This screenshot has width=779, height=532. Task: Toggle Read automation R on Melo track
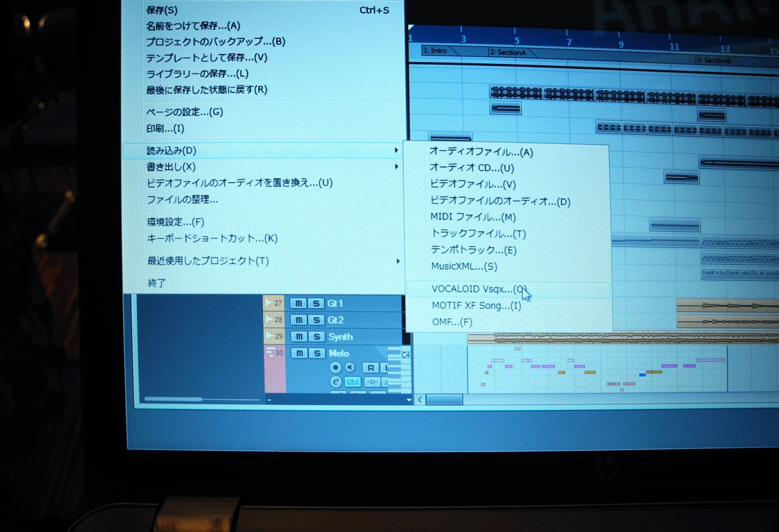pyautogui.click(x=371, y=368)
